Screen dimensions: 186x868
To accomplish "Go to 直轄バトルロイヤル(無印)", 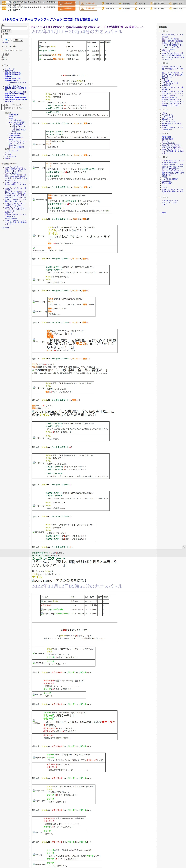I will 14,94.
